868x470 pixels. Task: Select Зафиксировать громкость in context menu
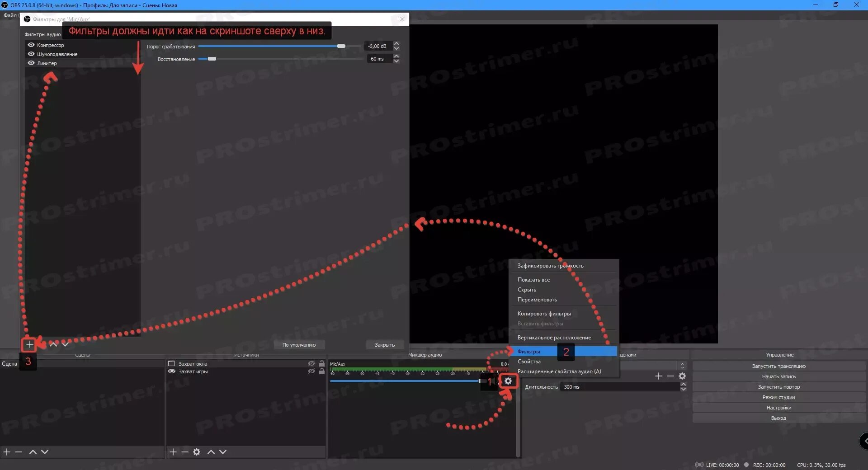[x=563, y=266]
